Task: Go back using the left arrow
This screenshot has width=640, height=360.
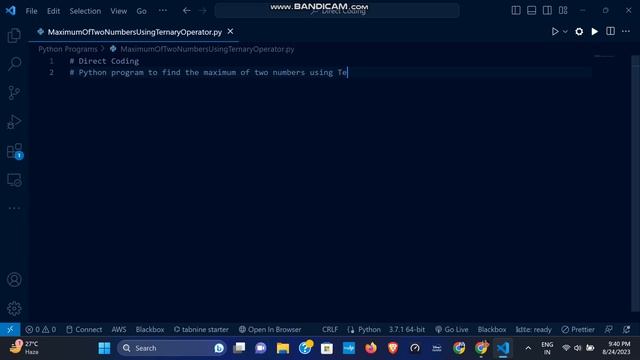Action: [x=187, y=11]
